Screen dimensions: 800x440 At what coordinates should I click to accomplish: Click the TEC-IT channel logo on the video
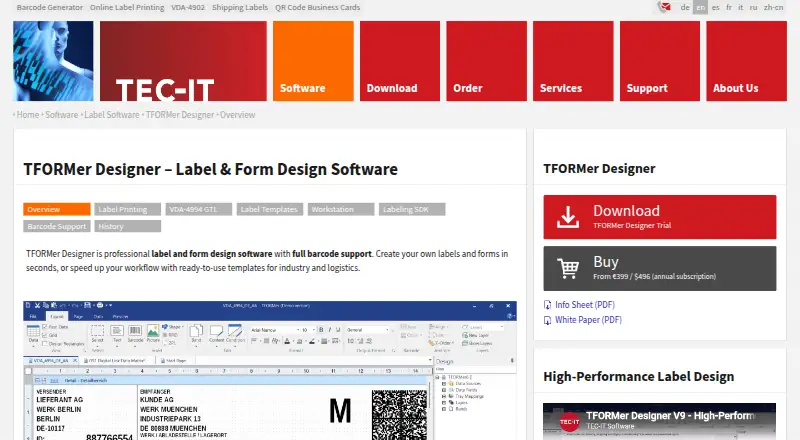[569, 422]
